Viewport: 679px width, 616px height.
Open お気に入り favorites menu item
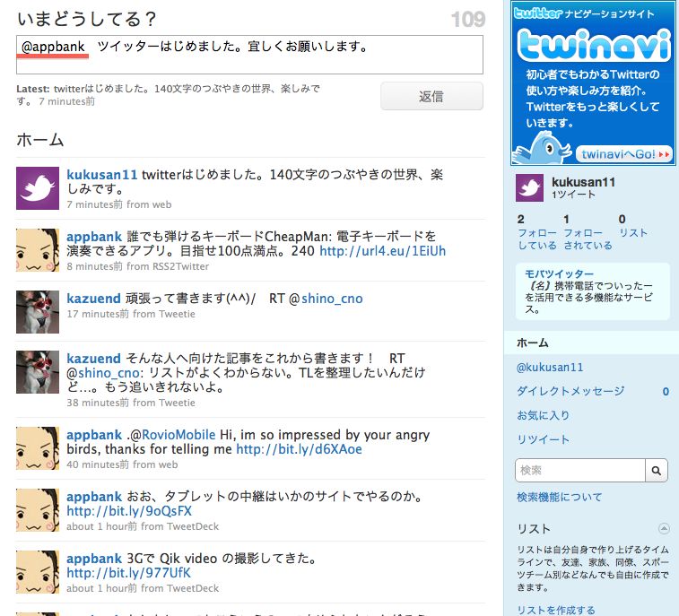coord(543,415)
